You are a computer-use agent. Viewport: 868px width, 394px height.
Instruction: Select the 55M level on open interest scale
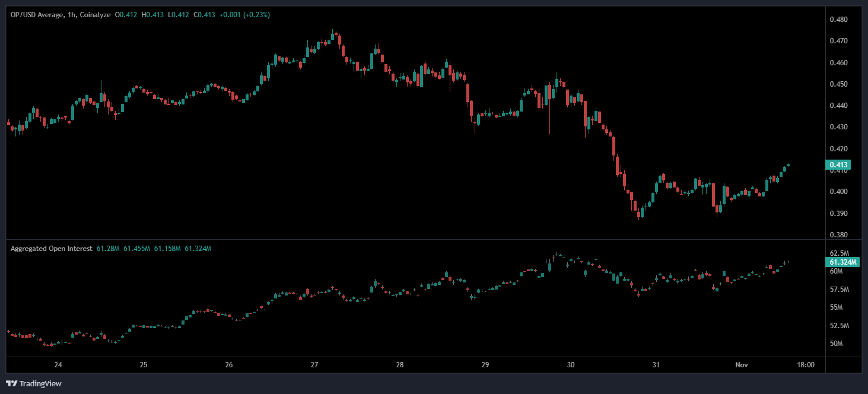tap(837, 307)
